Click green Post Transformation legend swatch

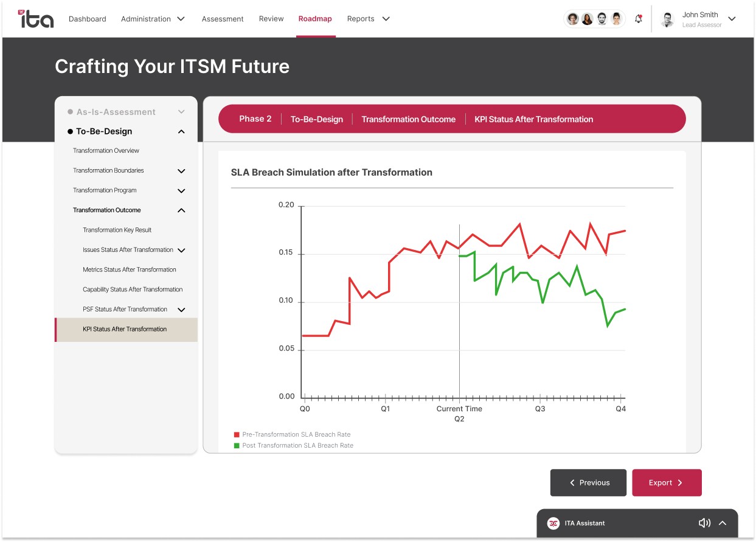coord(237,446)
